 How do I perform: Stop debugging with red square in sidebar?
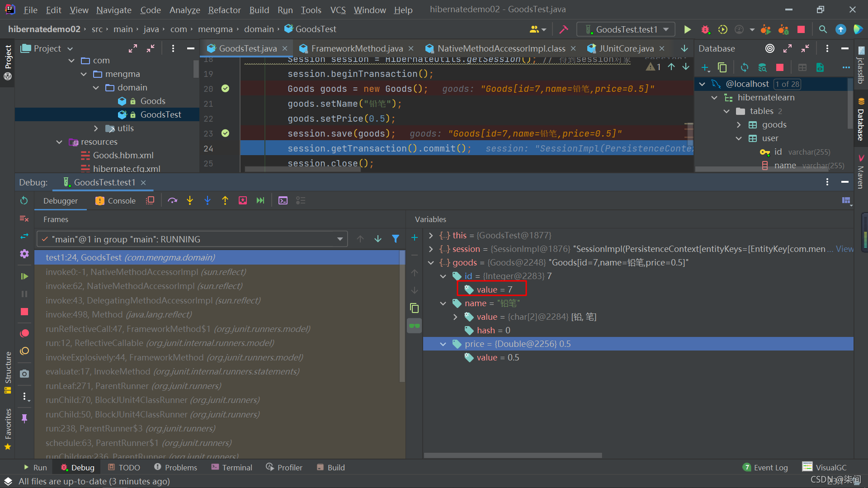[x=24, y=312]
